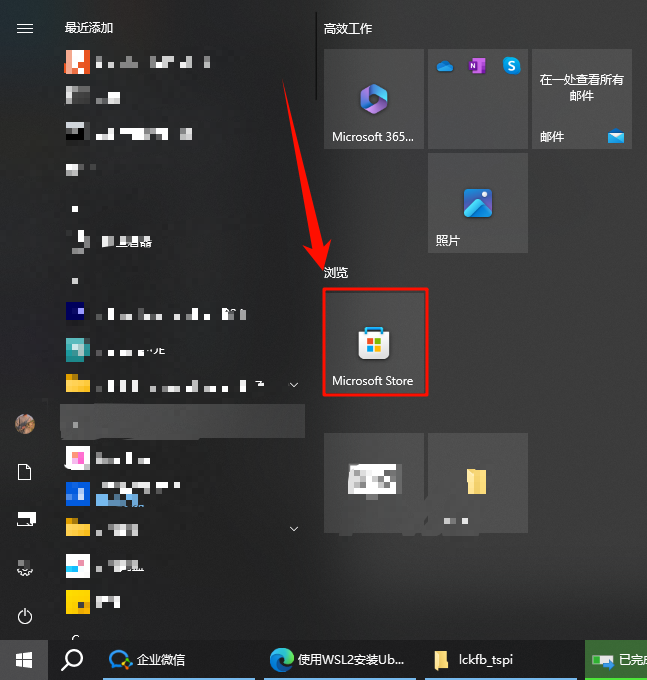Open the Pictures icon in the Start sidebar

tap(26, 519)
